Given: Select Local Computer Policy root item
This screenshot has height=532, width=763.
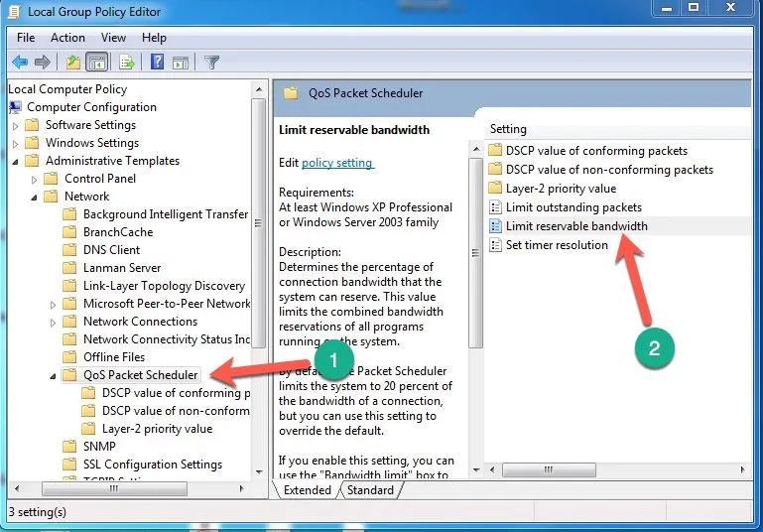Looking at the screenshot, I should tap(67, 89).
